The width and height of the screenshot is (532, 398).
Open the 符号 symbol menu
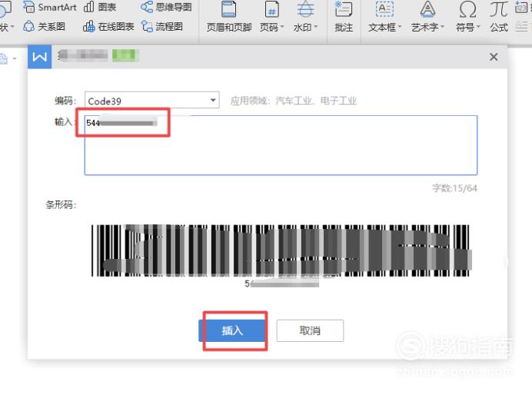(x=468, y=17)
